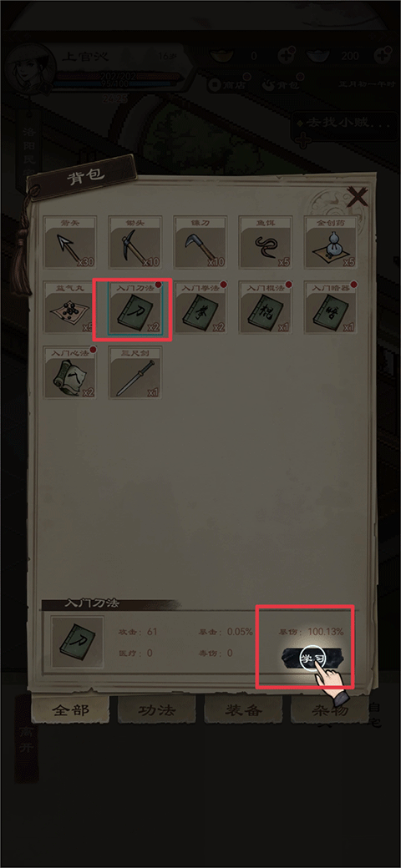401x868 pixels.
Task: Select the 入门暗器 hidden weapon manual
Action: point(331,307)
